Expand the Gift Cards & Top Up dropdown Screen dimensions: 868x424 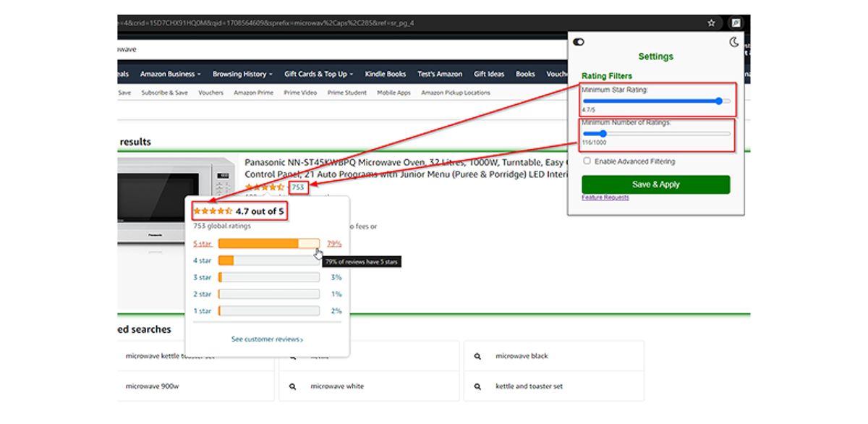pos(318,74)
